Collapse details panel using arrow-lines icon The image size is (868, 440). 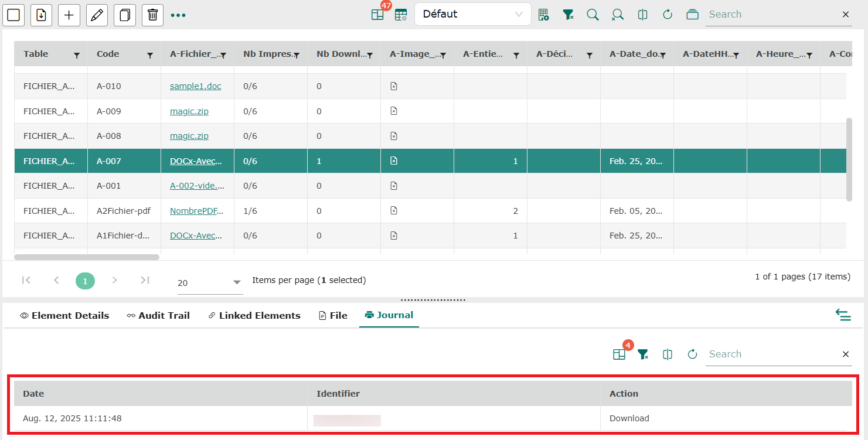pos(843,315)
